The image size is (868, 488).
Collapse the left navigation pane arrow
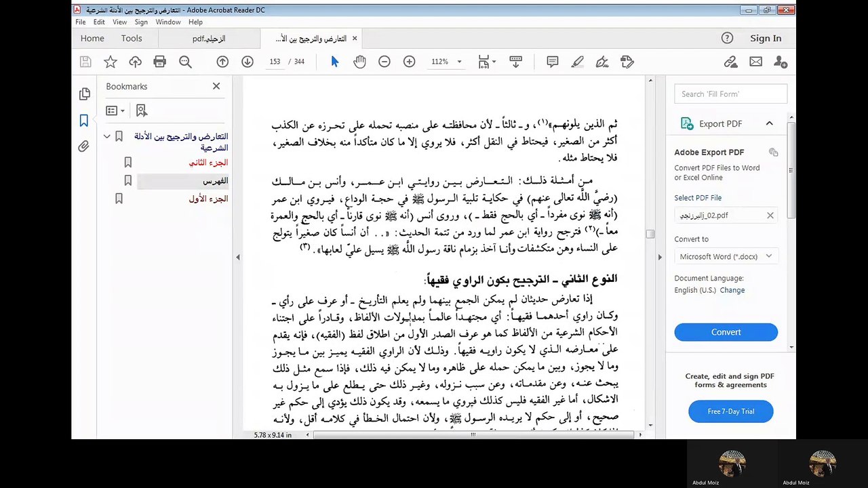tap(237, 257)
